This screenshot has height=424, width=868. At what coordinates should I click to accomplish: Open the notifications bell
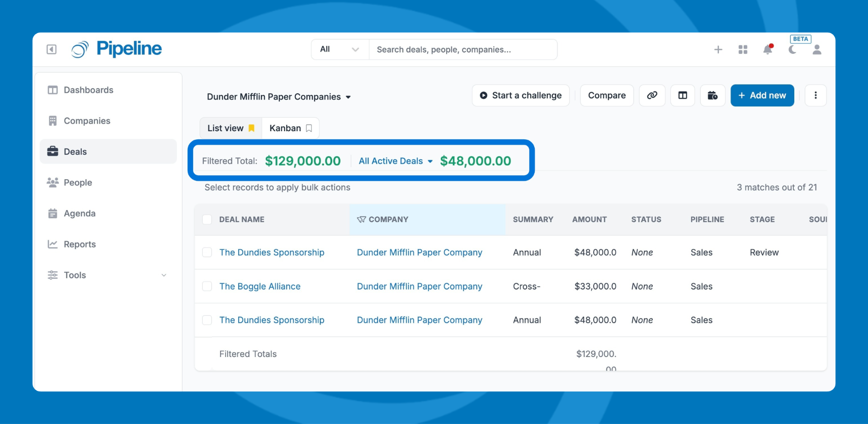click(x=768, y=49)
